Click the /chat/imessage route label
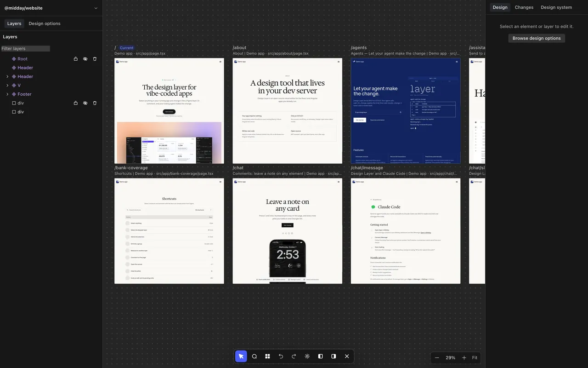The height and width of the screenshot is (368, 588). point(367,168)
